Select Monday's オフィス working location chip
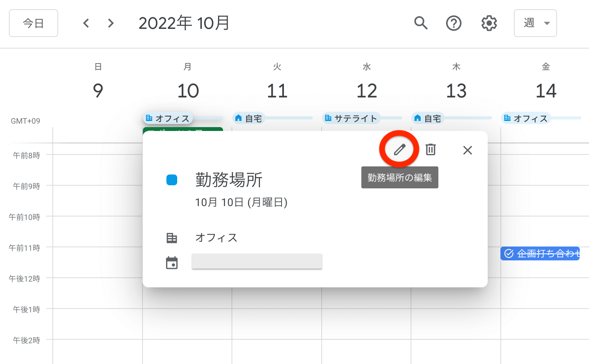The height and width of the screenshot is (364, 589). 168,118
